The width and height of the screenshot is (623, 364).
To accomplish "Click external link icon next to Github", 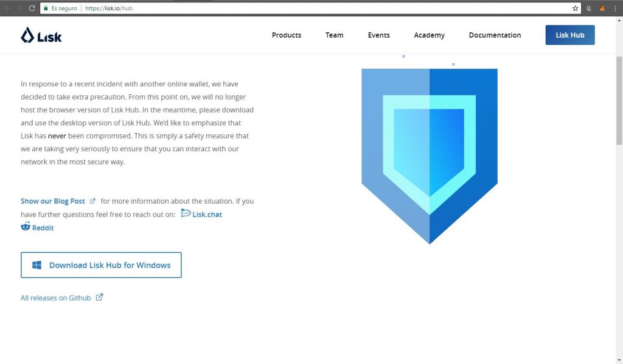I will click(99, 297).
